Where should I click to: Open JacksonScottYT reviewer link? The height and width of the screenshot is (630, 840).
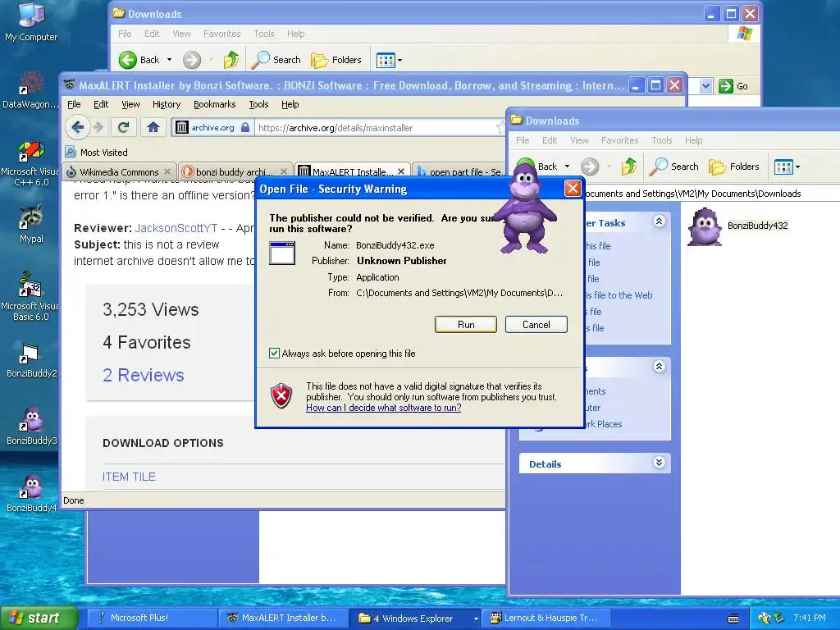pyautogui.click(x=176, y=228)
